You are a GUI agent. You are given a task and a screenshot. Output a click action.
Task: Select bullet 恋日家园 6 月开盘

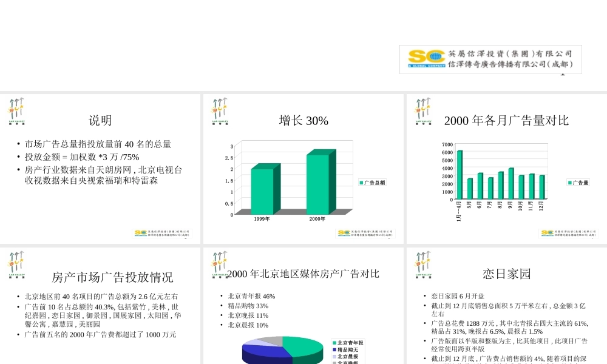458,296
